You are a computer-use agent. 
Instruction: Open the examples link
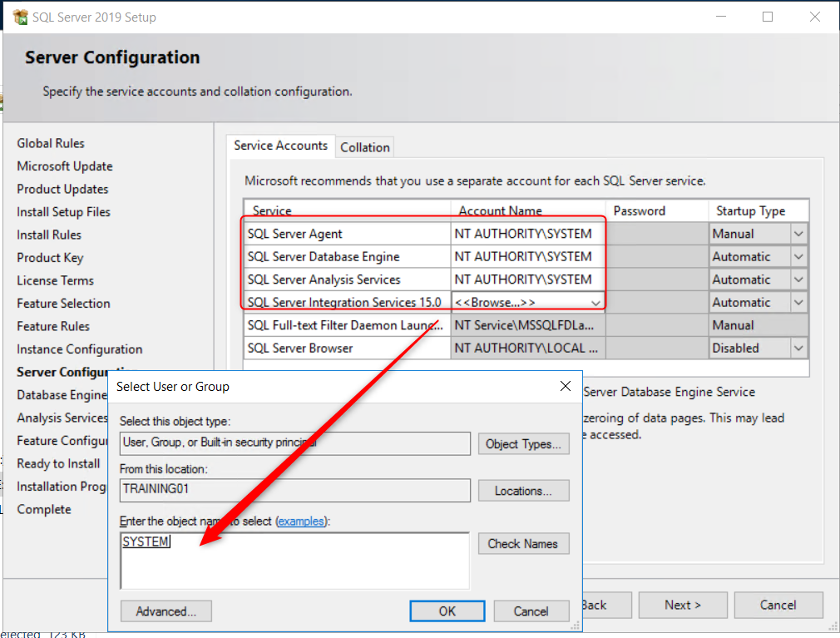tap(301, 522)
